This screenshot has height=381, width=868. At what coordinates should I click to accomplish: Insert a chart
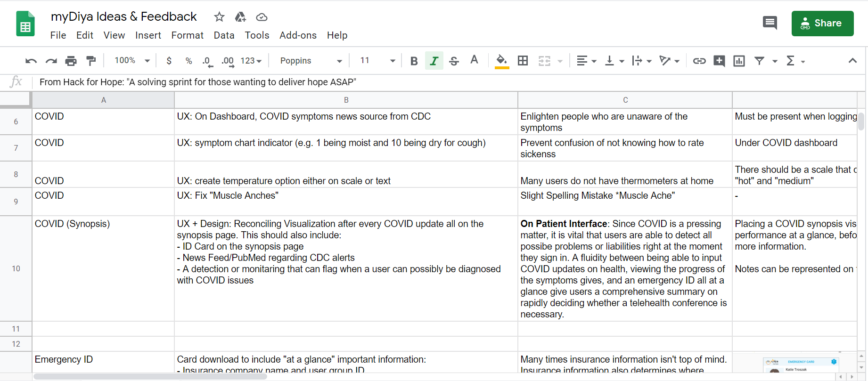coord(739,61)
